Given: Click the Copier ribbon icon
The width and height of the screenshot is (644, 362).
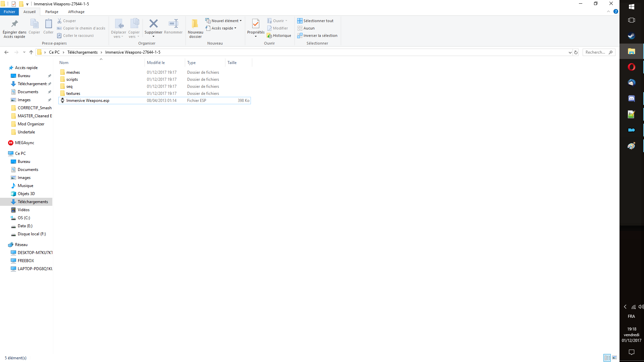Looking at the screenshot, I should [x=34, y=26].
